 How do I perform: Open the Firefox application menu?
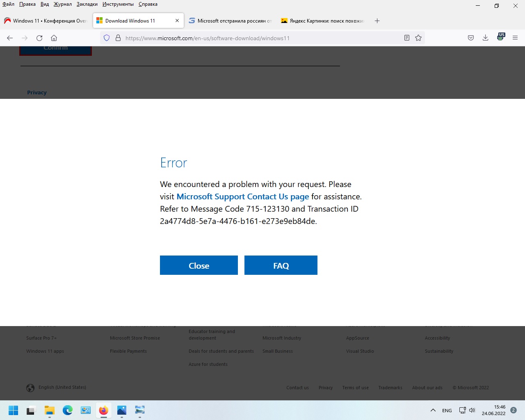(515, 38)
